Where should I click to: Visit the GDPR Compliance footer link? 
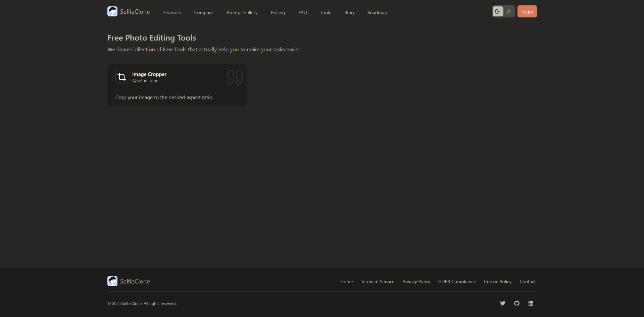click(457, 281)
